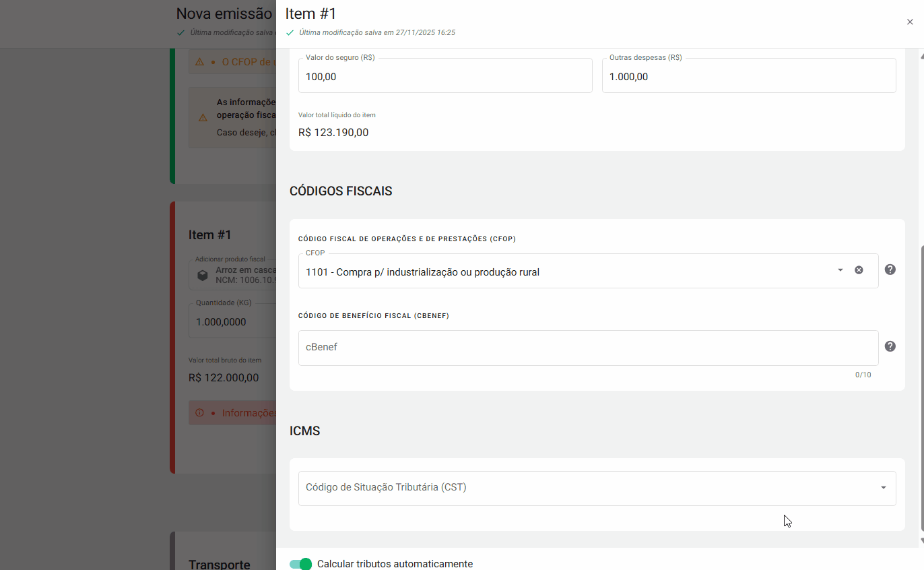Open help for the CFOP field
Image resolution: width=924 pixels, height=570 pixels.
tap(890, 270)
